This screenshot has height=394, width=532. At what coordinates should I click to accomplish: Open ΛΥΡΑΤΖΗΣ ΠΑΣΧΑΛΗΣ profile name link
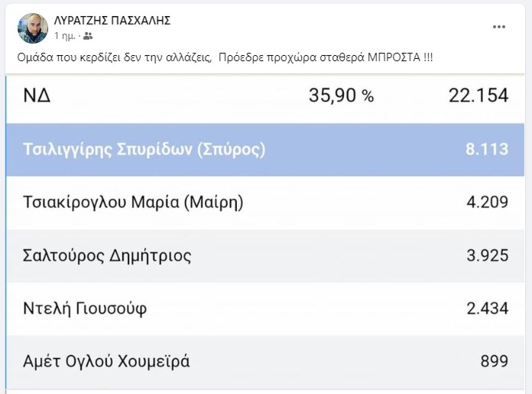(112, 21)
